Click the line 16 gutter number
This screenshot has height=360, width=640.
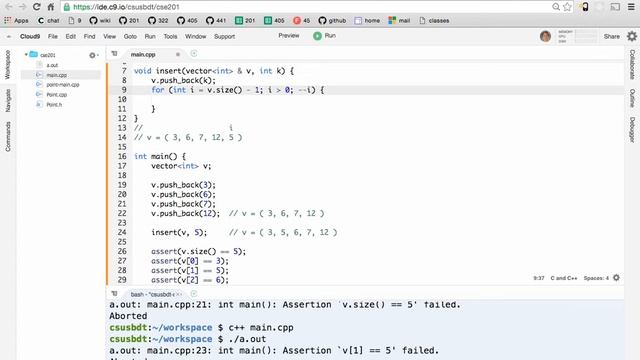coord(122,156)
